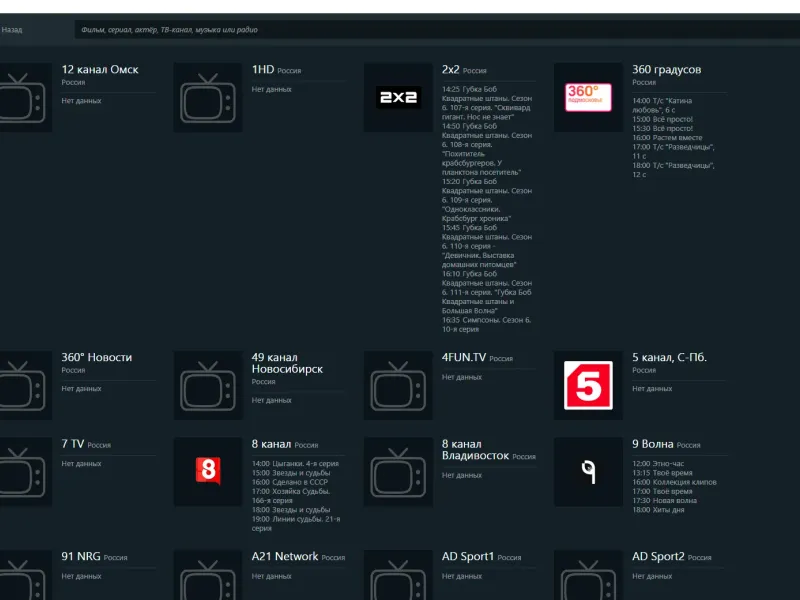Open the 1HD channel title
Viewport: 800px width, 600px height.
click(x=263, y=69)
